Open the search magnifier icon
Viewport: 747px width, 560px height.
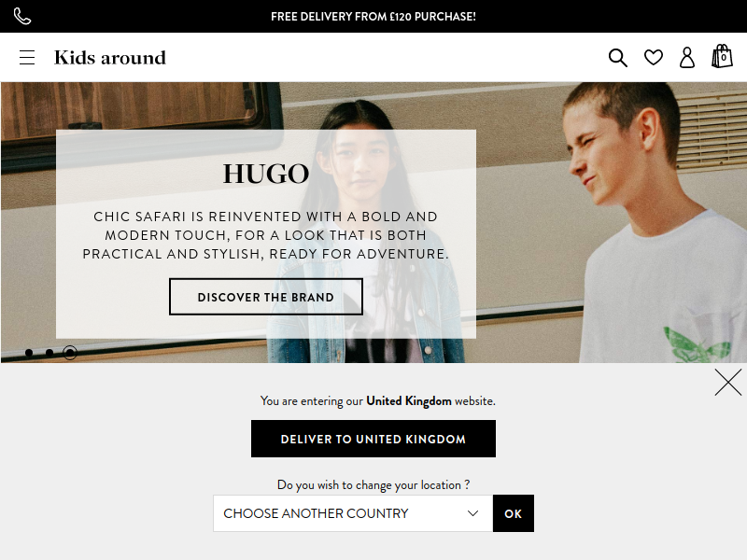(x=618, y=58)
